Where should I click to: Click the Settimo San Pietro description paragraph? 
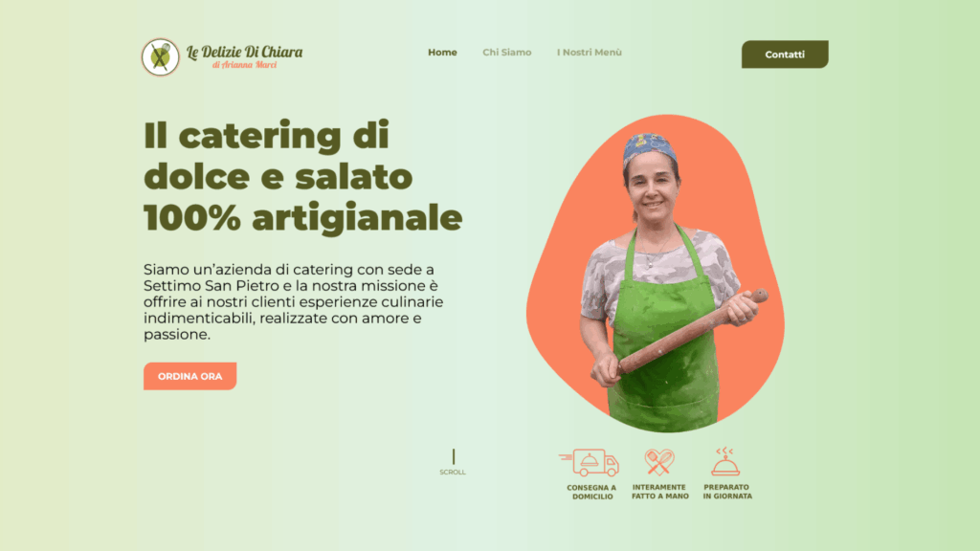(294, 301)
